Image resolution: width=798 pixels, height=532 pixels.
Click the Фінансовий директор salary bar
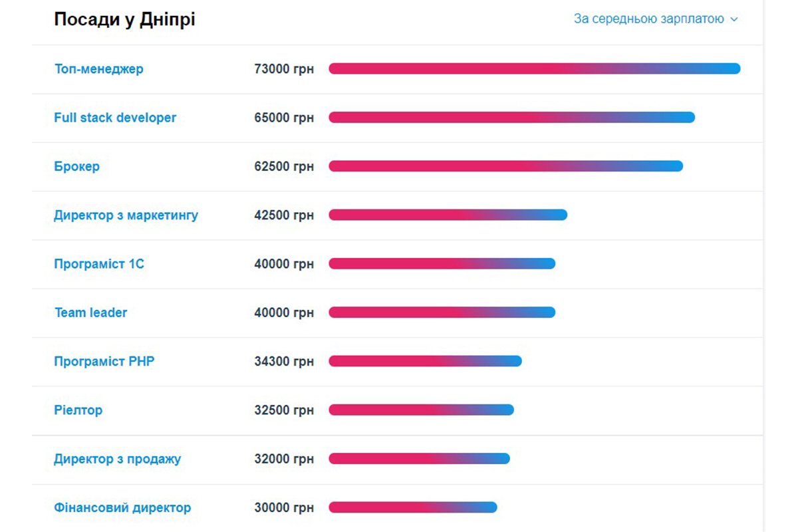coord(412,508)
